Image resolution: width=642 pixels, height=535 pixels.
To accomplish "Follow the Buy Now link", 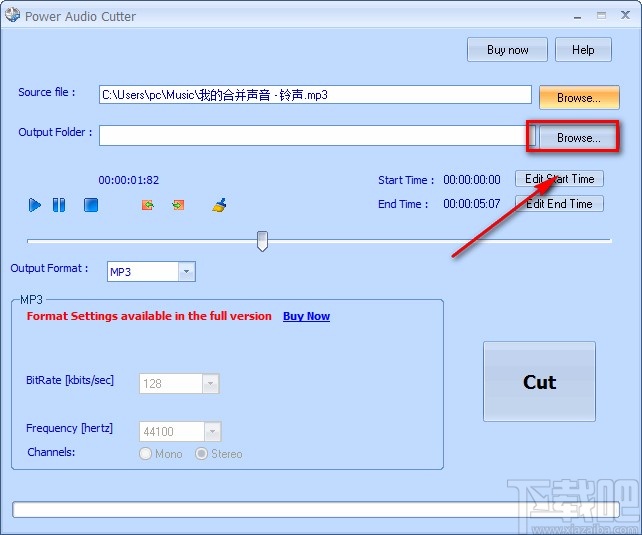I will [306, 316].
